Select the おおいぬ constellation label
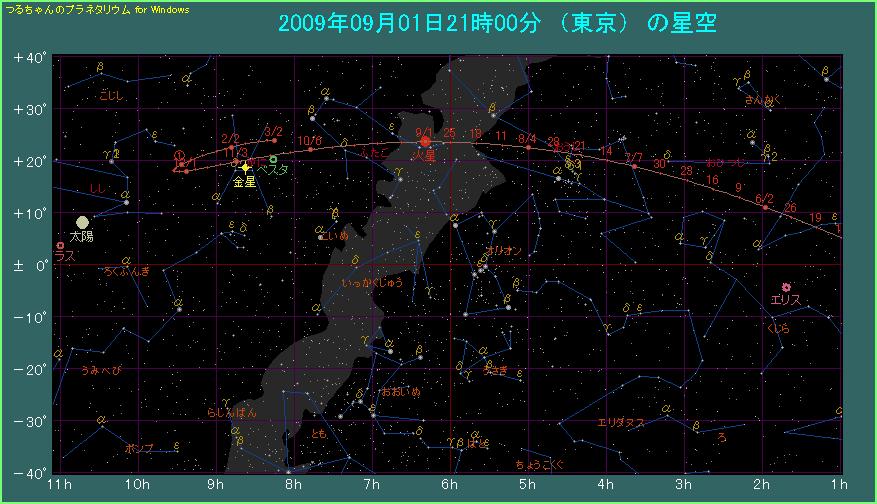 point(400,393)
